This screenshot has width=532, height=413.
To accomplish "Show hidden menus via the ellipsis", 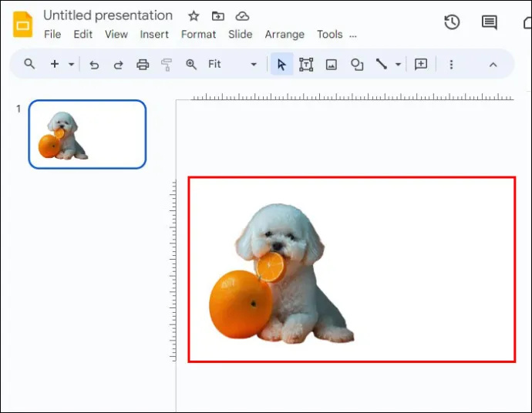I will coord(353,35).
